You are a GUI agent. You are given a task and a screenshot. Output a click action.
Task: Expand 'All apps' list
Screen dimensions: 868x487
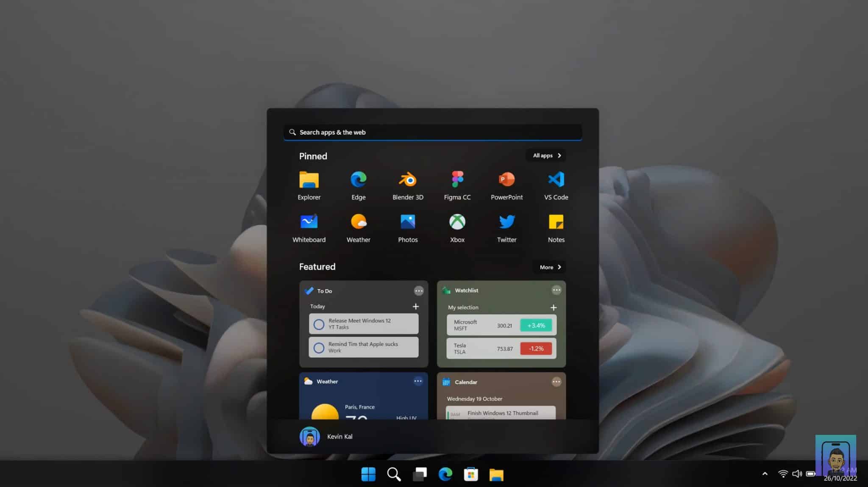coord(545,155)
